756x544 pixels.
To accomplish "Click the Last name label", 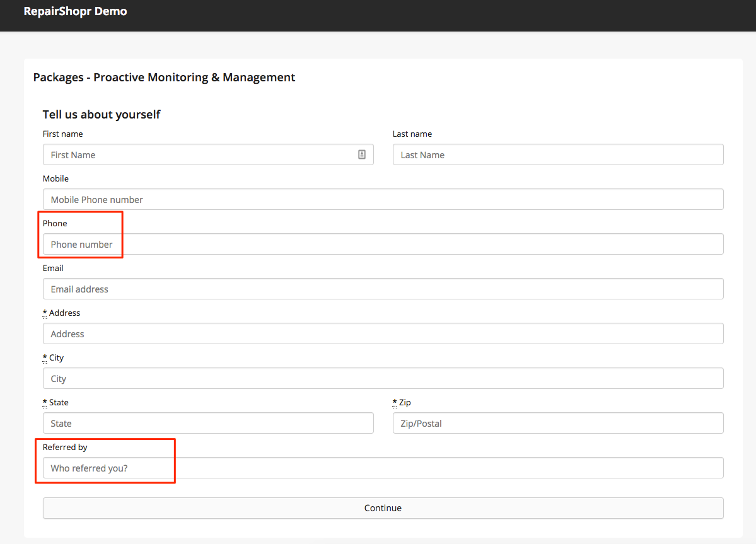I will (x=412, y=134).
